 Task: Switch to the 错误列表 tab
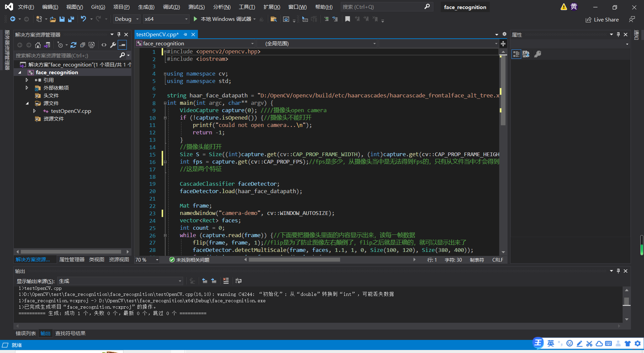(x=26, y=334)
